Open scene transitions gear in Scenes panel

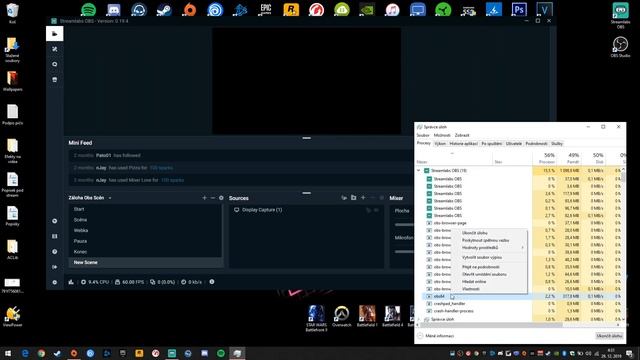[221, 198]
